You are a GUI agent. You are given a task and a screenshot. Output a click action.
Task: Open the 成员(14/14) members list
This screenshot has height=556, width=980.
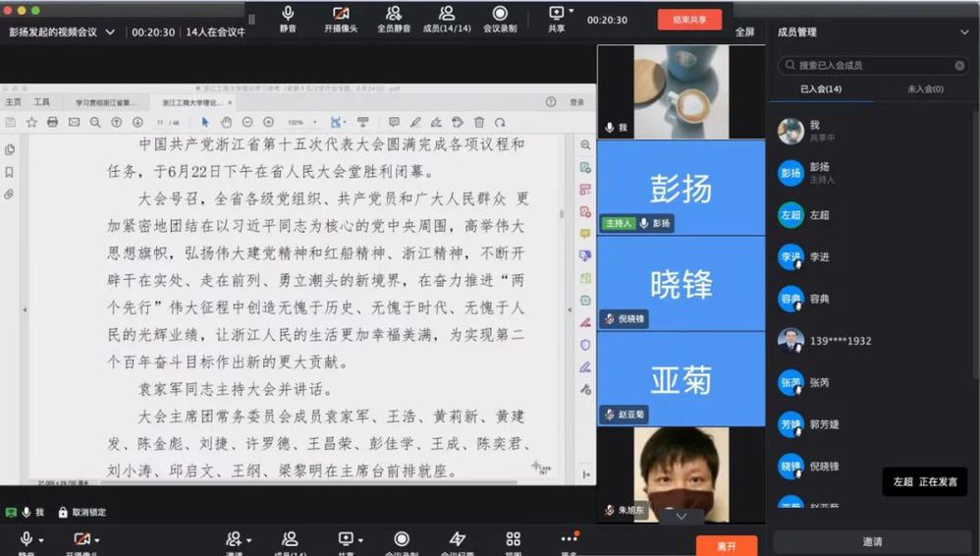point(446,14)
